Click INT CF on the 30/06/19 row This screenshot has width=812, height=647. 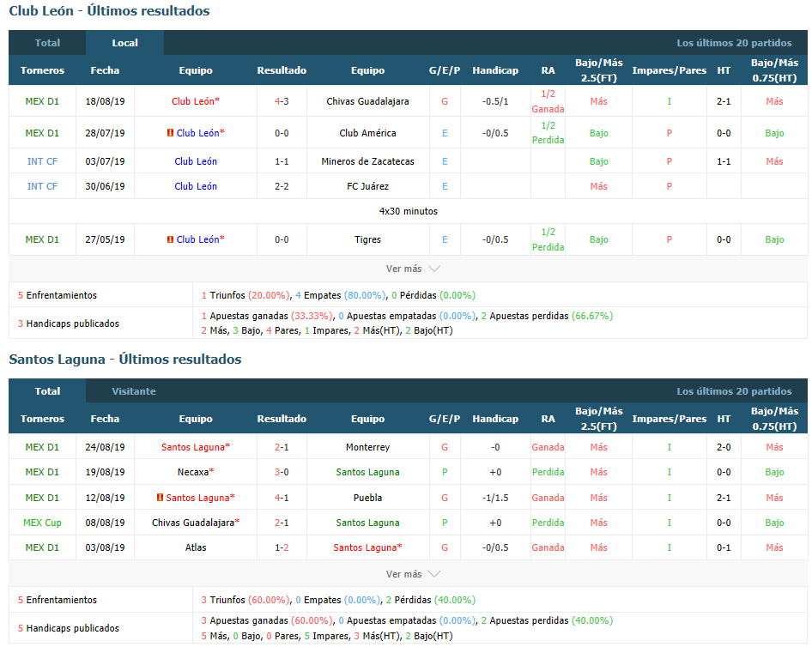pos(42,186)
